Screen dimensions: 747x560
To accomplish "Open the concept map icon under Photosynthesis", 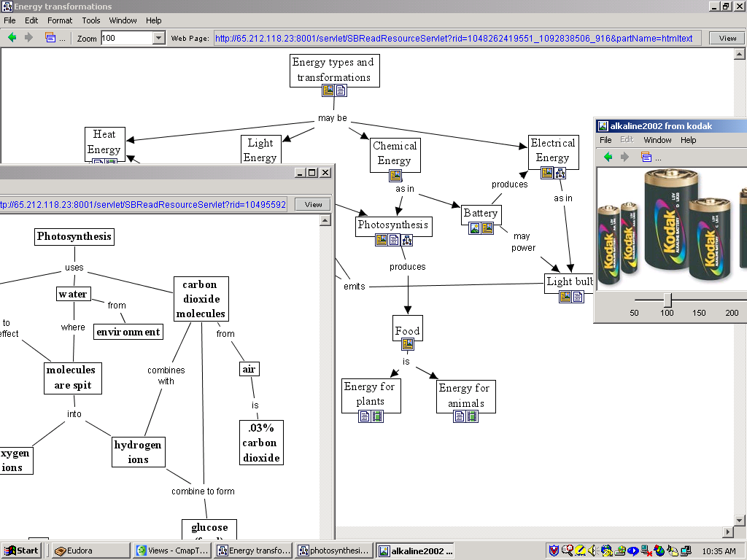I will click(x=407, y=241).
